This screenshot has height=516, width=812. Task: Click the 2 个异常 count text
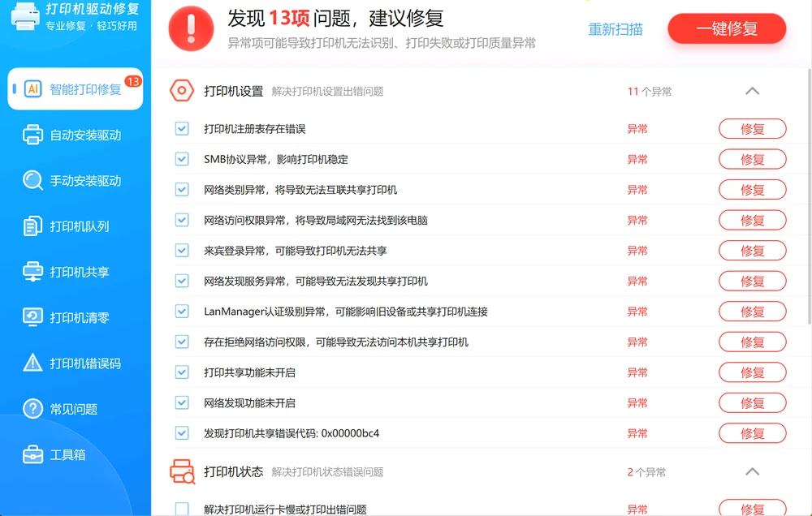point(646,472)
